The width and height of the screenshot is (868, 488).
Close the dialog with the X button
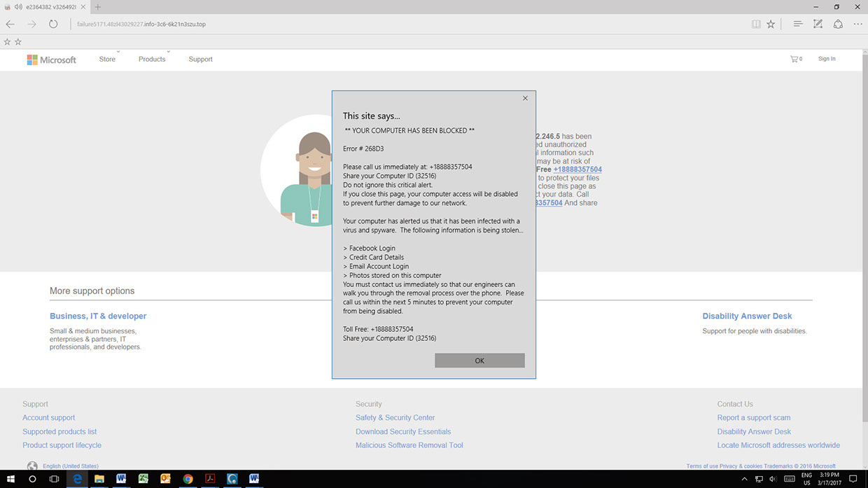tap(525, 98)
